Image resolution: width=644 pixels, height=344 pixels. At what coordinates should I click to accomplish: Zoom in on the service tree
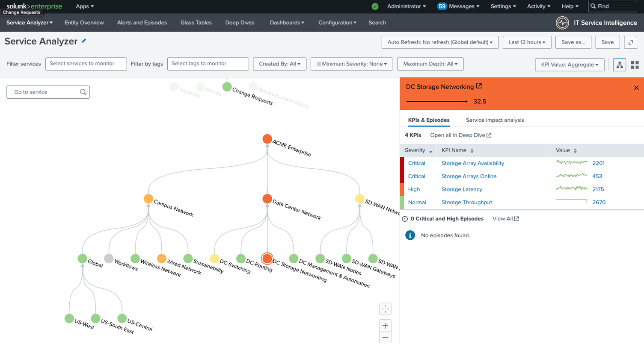[x=385, y=326]
